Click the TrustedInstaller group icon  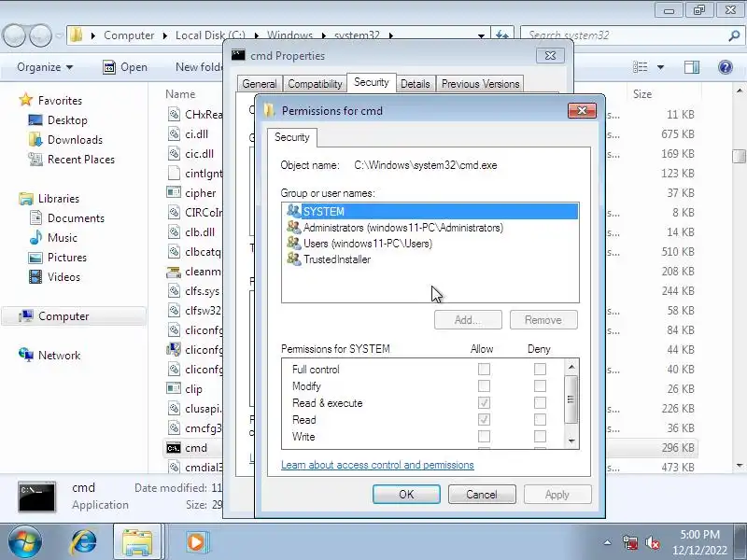293,259
